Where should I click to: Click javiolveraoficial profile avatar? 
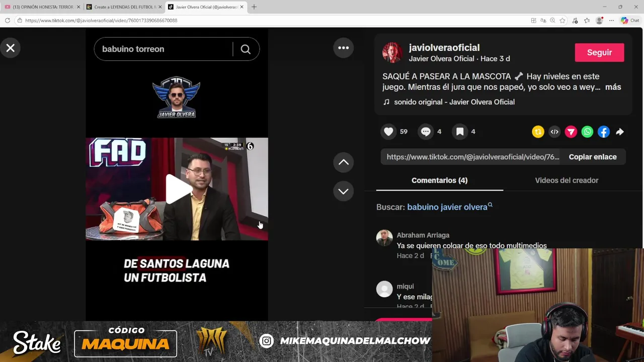point(392,52)
